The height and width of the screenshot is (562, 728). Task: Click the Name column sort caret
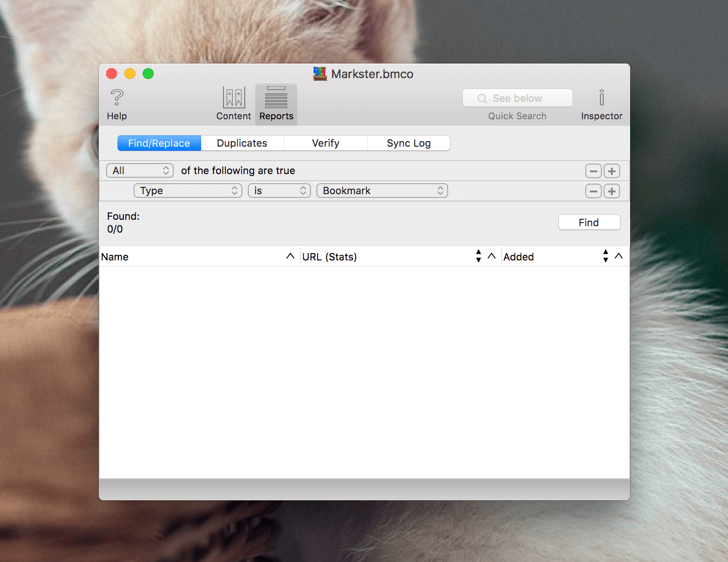point(290,256)
